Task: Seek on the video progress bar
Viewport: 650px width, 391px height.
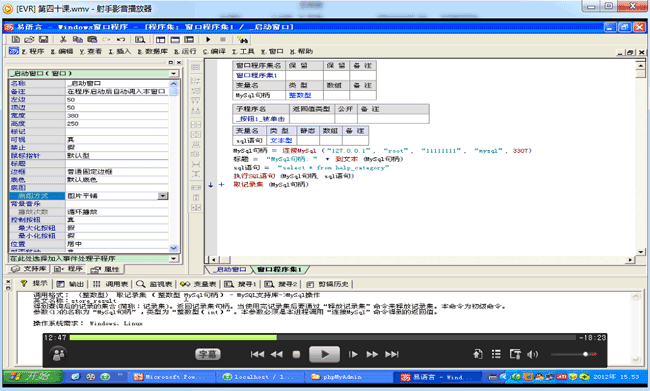Action: [323, 338]
